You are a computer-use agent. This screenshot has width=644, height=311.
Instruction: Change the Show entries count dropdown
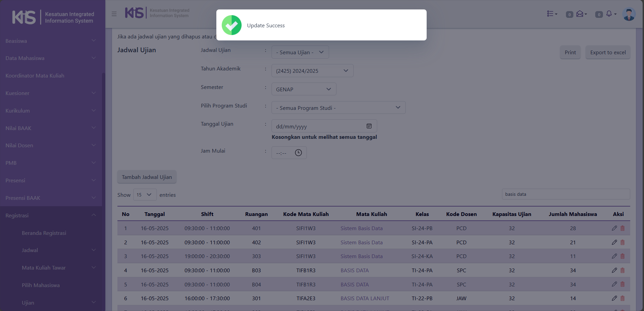[145, 195]
